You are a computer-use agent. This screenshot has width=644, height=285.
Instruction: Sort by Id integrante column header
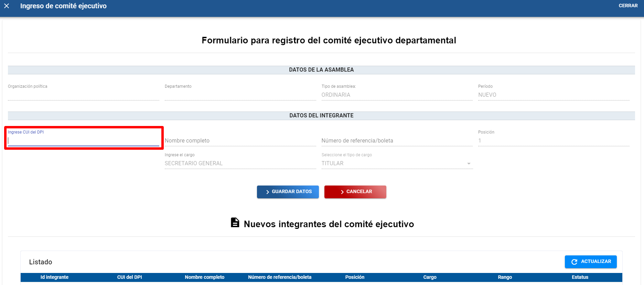pos(54,277)
